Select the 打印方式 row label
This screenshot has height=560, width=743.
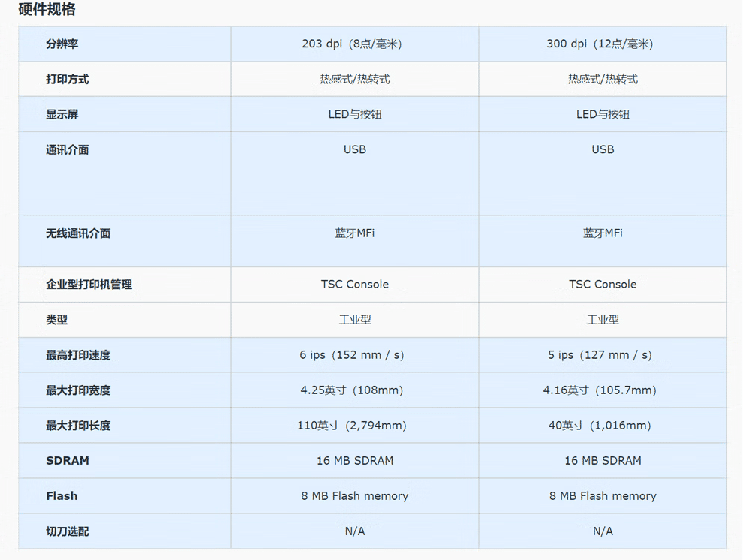[x=67, y=80]
